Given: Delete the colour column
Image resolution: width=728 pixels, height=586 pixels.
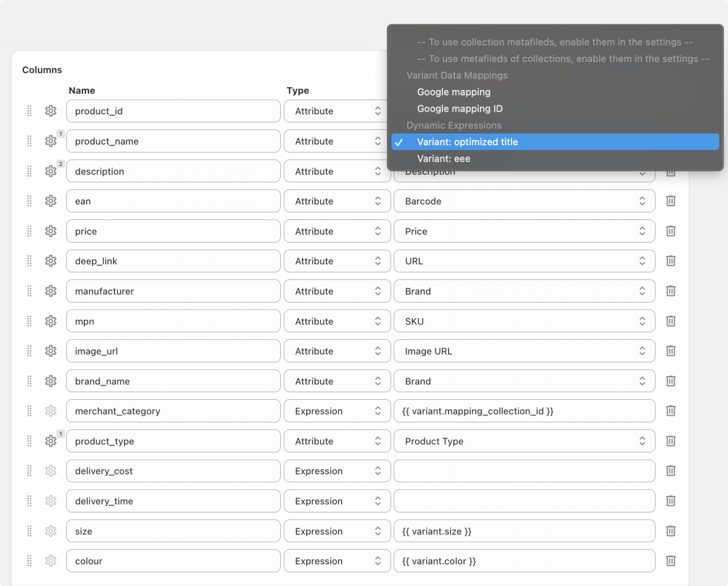Looking at the screenshot, I should click(x=670, y=561).
